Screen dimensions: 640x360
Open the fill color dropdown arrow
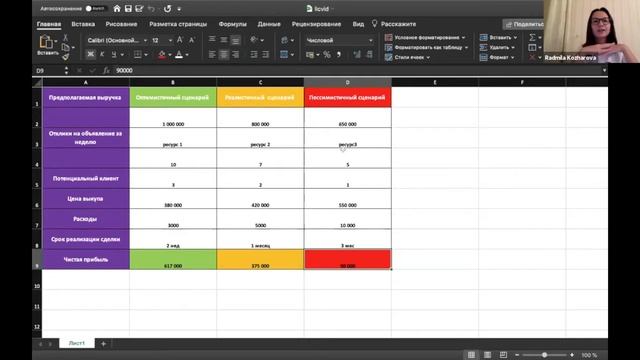[170, 55]
